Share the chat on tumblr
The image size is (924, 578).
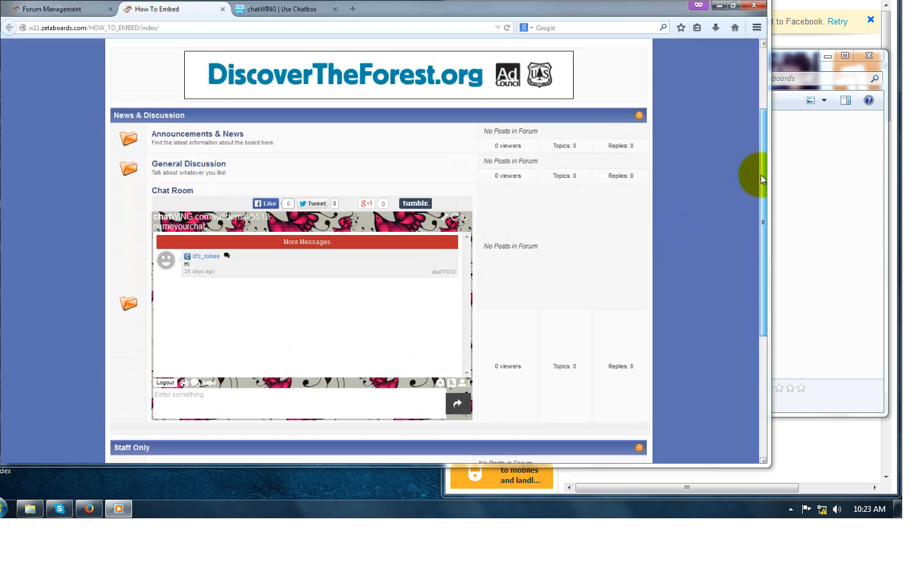(x=415, y=204)
